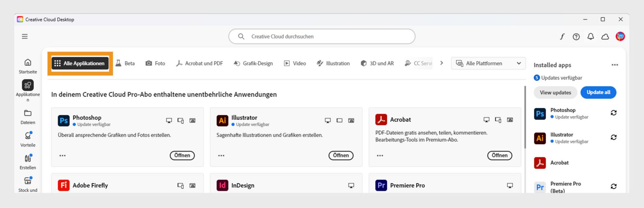Viewport: 644px width, 208px height.
Task: Open Installed apps more options menu
Action: 614,65
